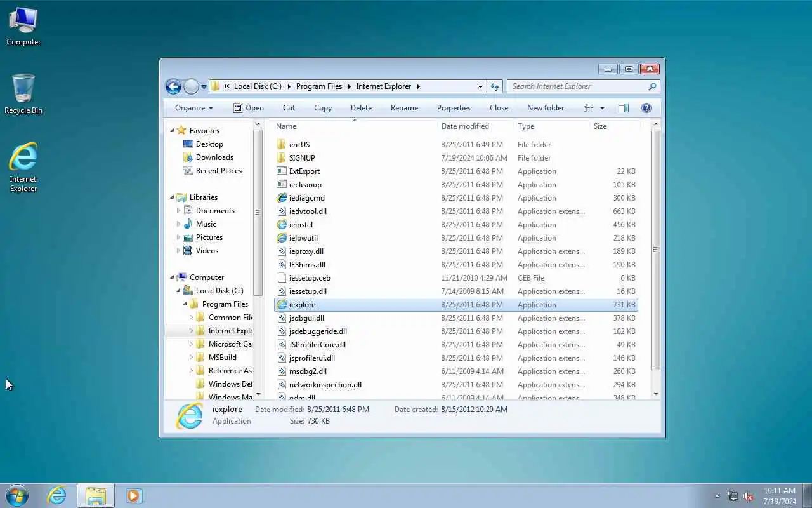This screenshot has height=508, width=812.
Task: Select MSBuild folder in tree
Action: [223, 358]
